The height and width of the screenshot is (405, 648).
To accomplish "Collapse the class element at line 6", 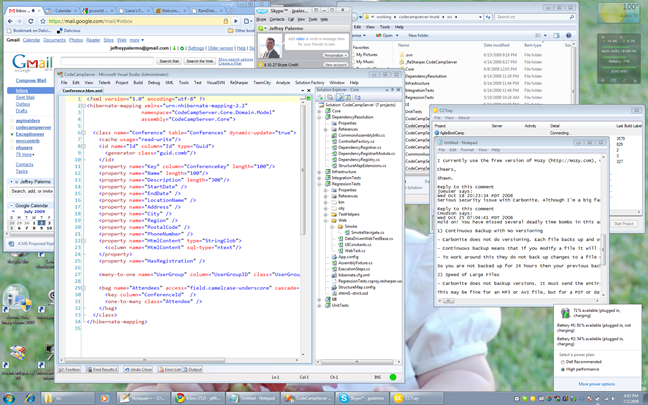I will pos(83,133).
